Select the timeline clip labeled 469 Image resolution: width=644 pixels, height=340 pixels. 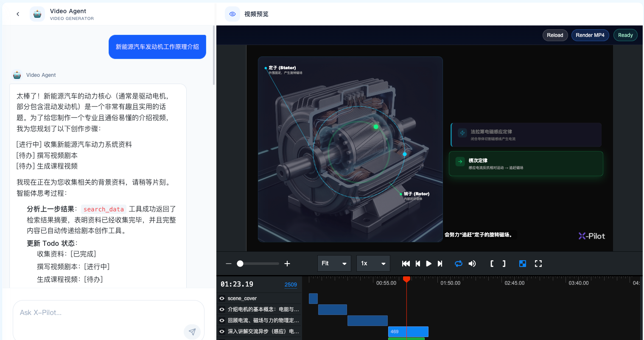(x=408, y=332)
